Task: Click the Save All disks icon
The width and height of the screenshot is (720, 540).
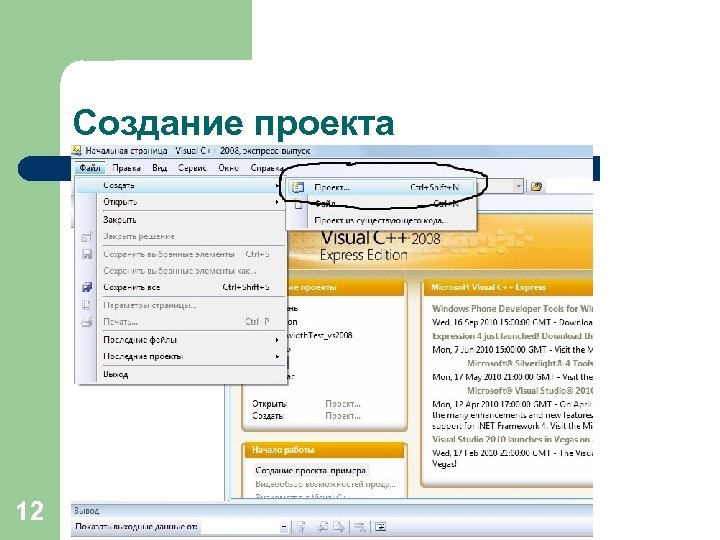Action: pos(87,287)
